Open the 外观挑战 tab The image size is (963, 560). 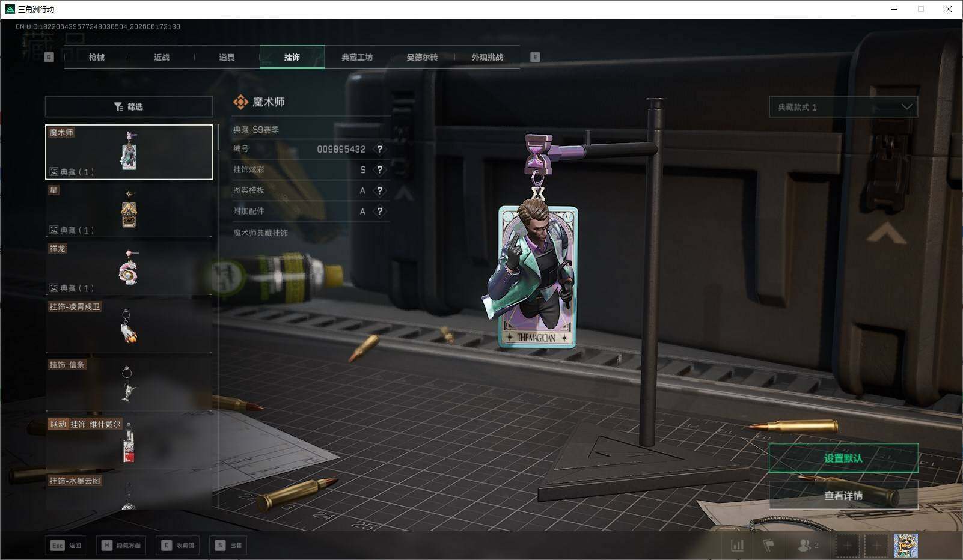[x=487, y=57]
